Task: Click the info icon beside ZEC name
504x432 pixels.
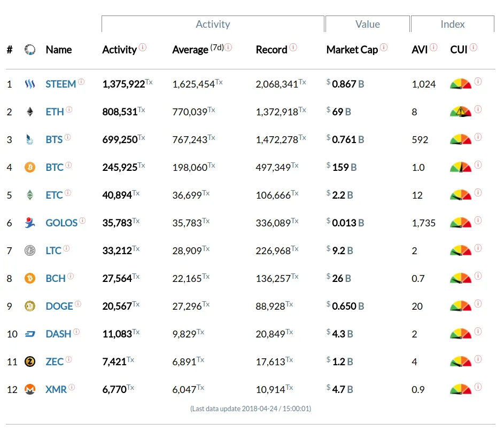Action: (x=69, y=359)
